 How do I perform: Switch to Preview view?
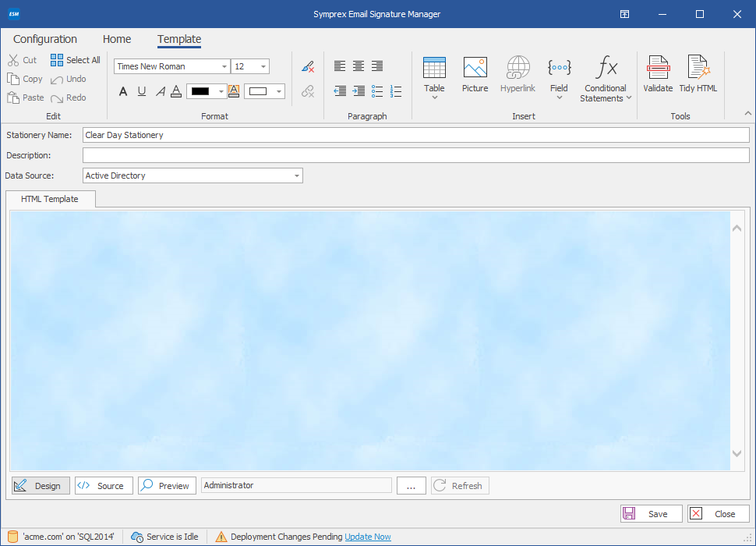(x=167, y=486)
